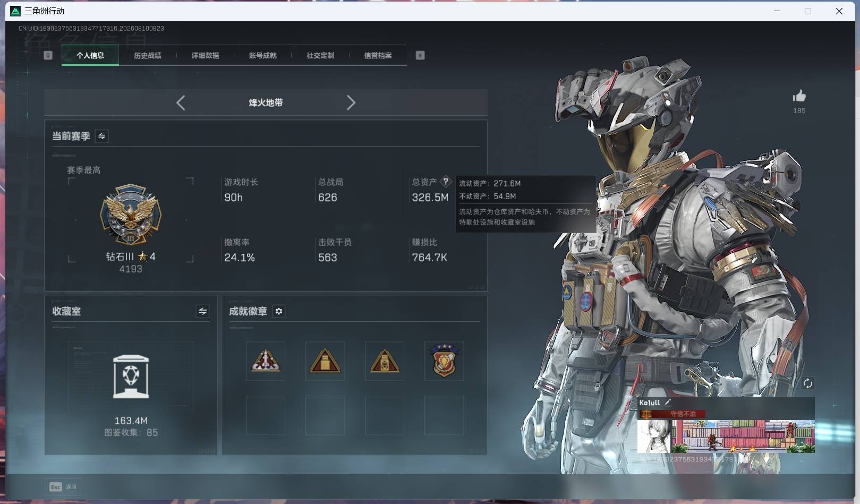860x504 pixels.
Task: Click the 烽火地带 mode title
Action: point(266,102)
